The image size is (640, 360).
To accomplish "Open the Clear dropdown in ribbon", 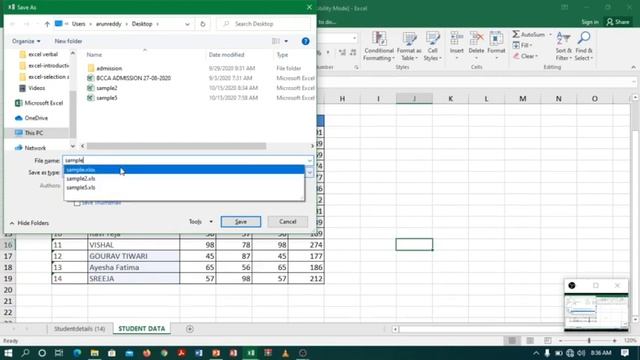I will pos(526,56).
